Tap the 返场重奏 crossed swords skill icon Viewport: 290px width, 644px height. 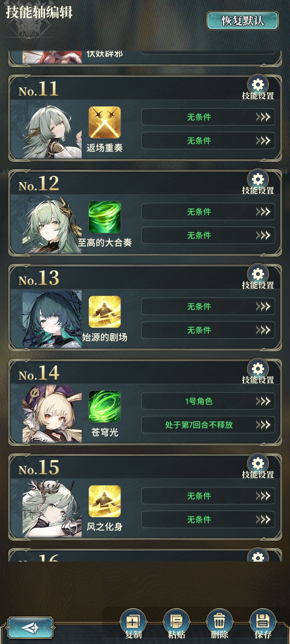click(105, 123)
